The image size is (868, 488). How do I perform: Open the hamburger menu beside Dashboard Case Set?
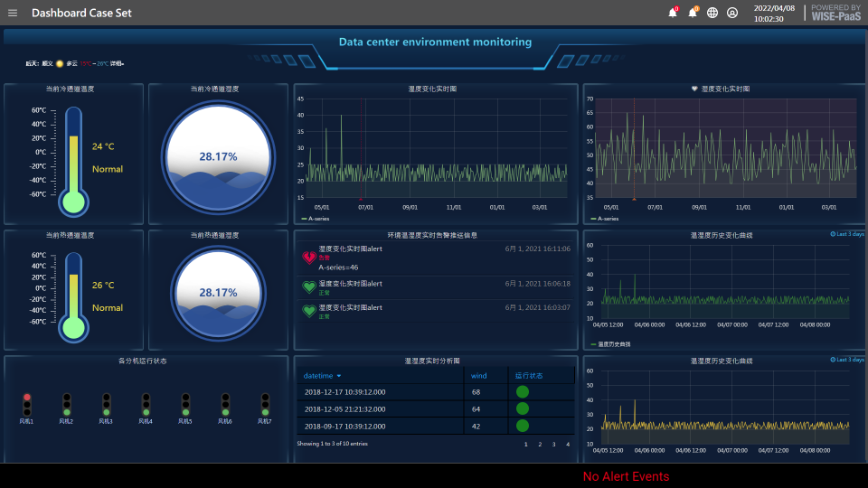[13, 13]
